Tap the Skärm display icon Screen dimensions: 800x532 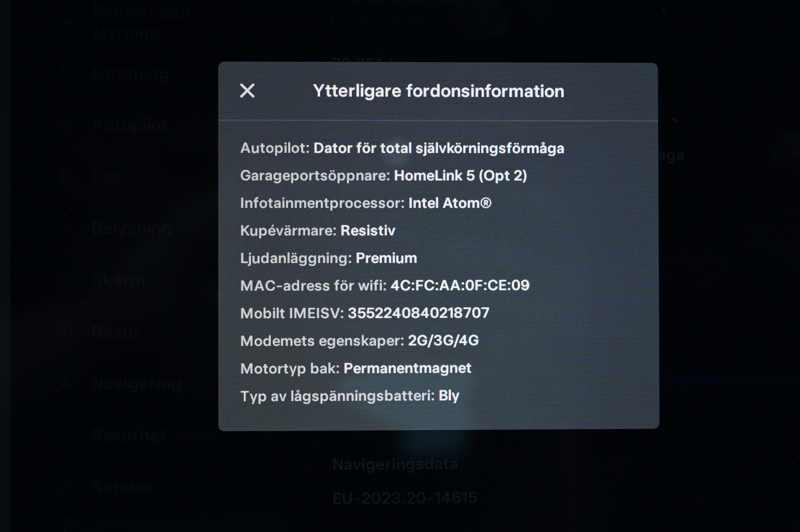[x=66, y=280]
